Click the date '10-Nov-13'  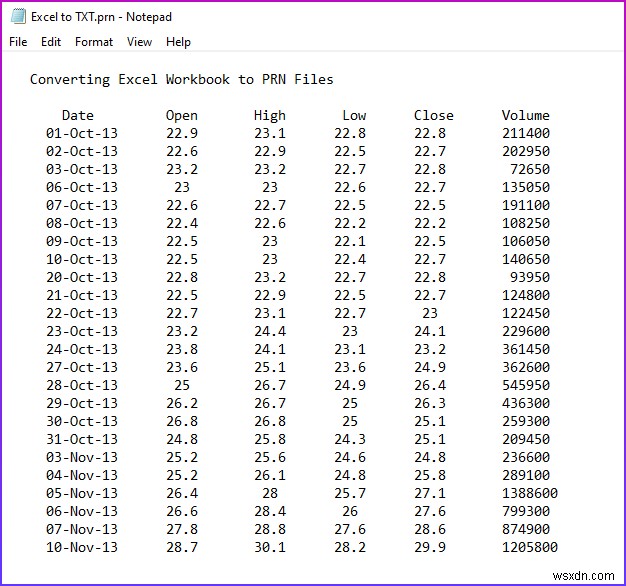pyautogui.click(x=82, y=547)
